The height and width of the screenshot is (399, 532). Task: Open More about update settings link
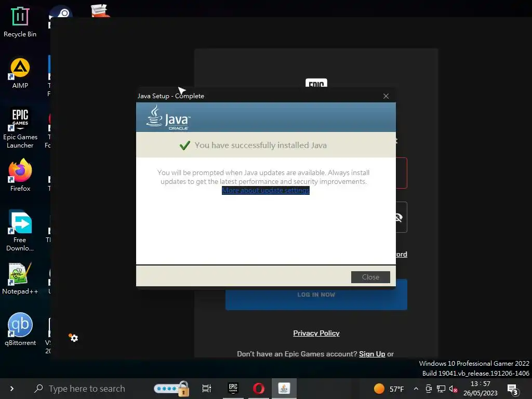point(265,190)
